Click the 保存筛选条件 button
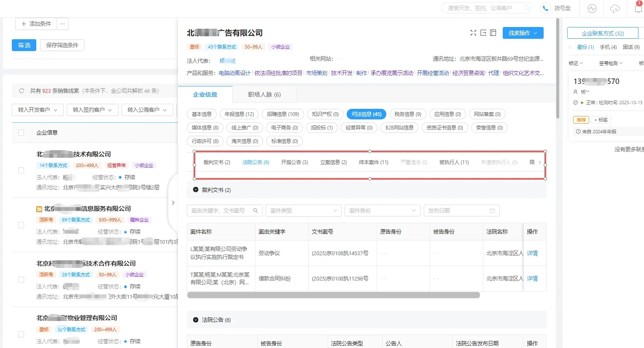The image size is (644, 348). click(62, 45)
